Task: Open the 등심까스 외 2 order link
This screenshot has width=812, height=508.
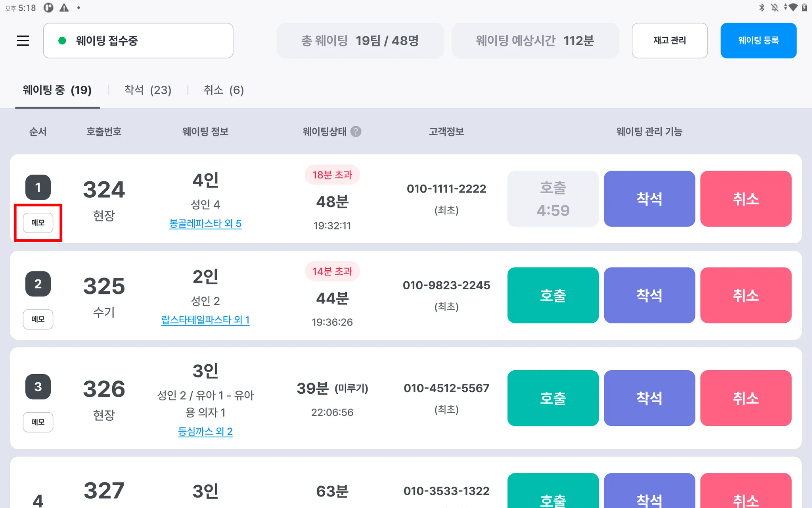Action: point(205,431)
